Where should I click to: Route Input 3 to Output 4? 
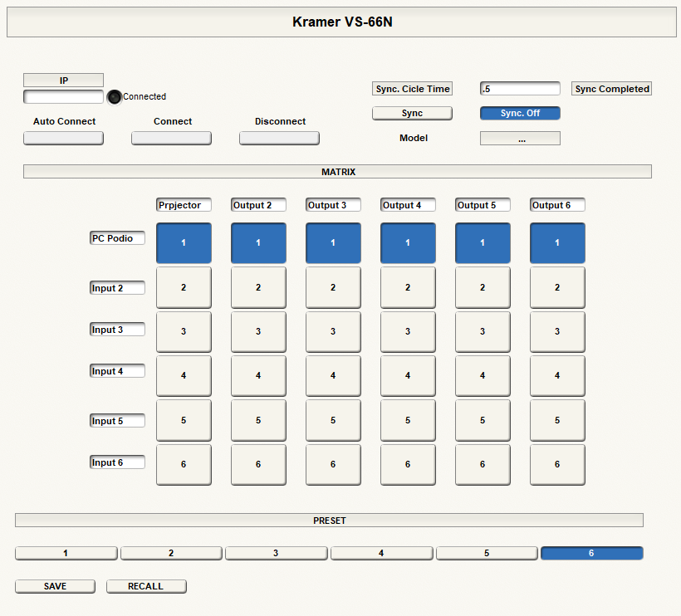[x=408, y=331]
